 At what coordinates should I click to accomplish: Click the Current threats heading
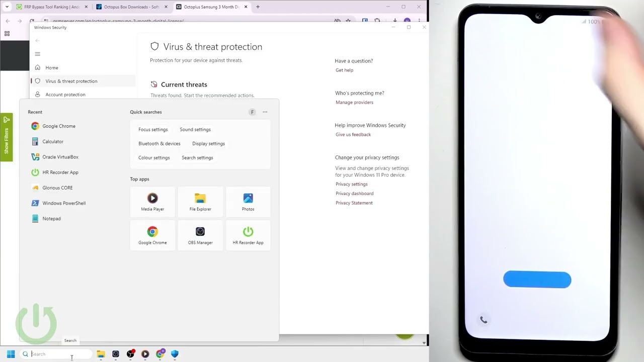coord(184,84)
